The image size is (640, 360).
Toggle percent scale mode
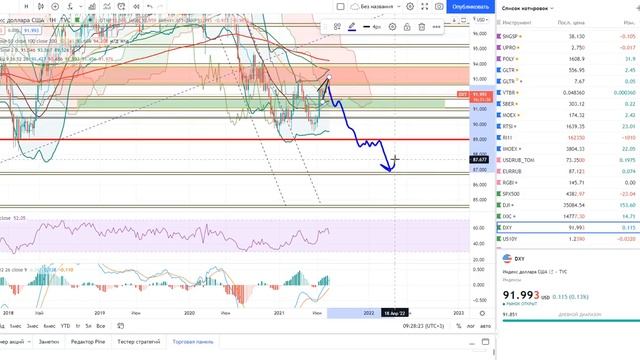(459, 326)
